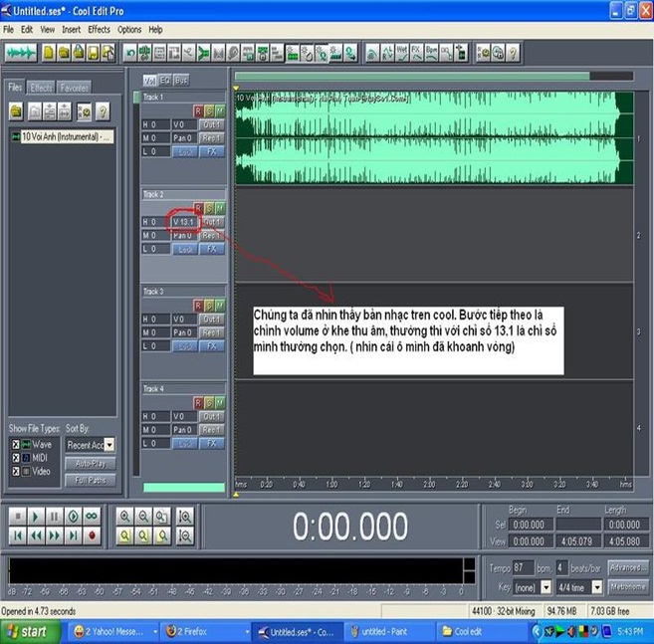This screenshot has height=644, width=654.
Task: Open the Effects menu
Action: tap(99, 30)
